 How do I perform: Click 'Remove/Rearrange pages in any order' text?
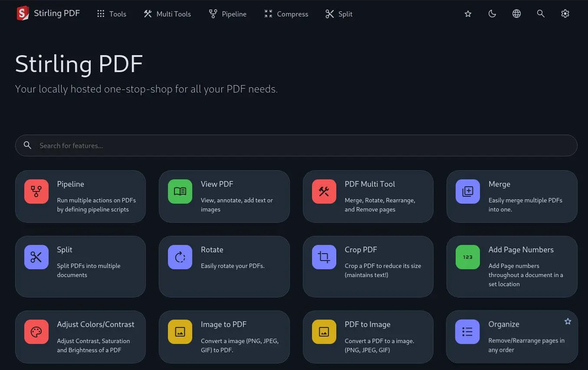click(526, 345)
